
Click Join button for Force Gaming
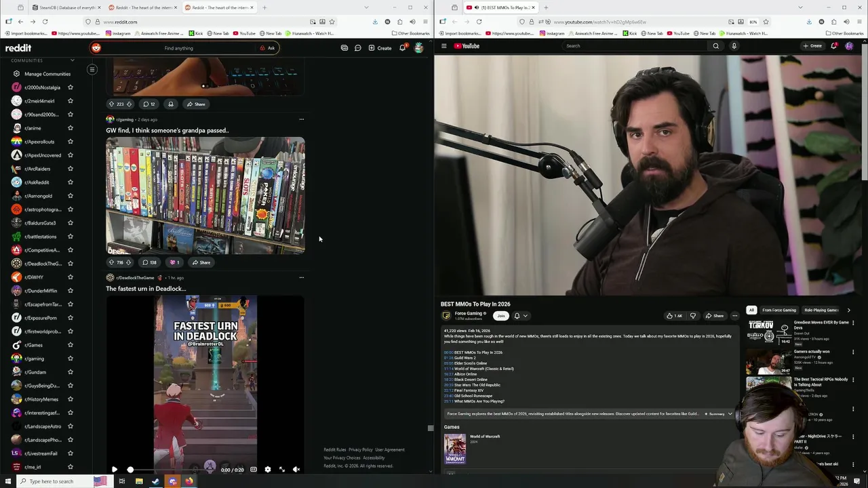[501, 316]
